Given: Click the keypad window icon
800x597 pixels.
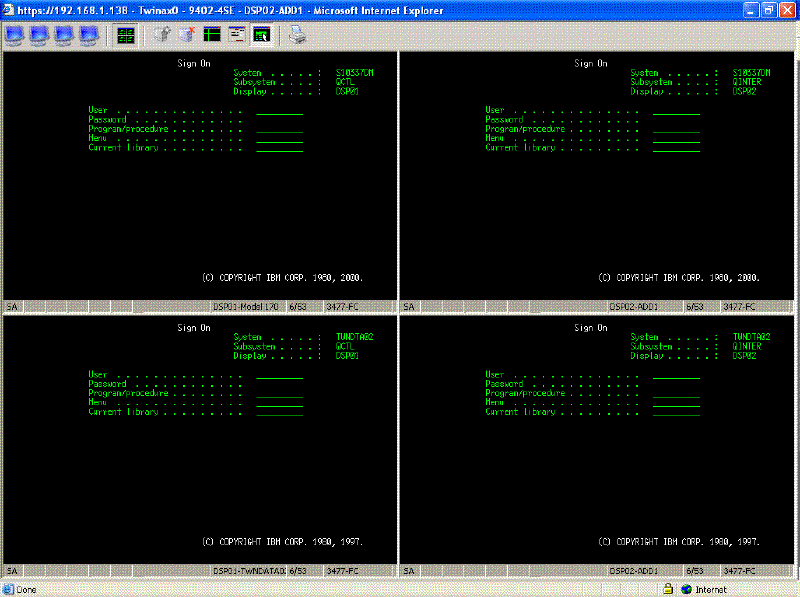Looking at the screenshot, I should 237,35.
